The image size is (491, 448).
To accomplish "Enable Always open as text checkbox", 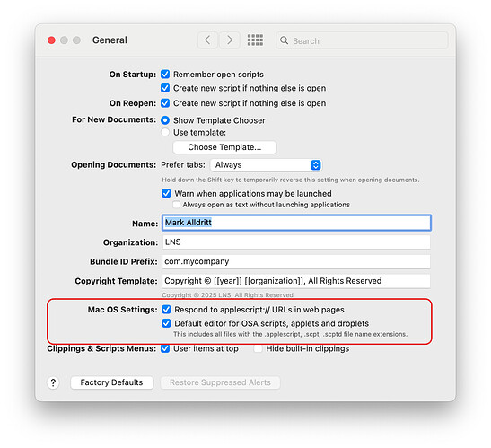I will point(177,205).
